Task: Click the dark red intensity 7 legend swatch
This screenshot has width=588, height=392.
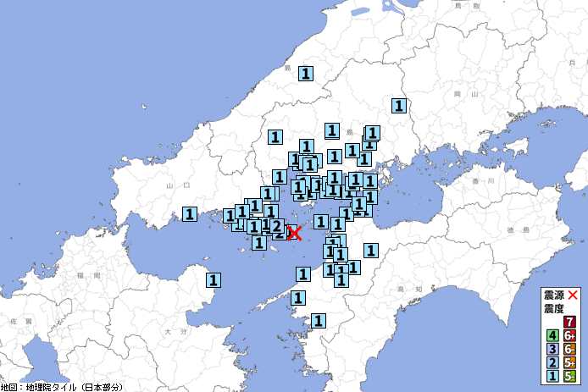Action: point(569,322)
